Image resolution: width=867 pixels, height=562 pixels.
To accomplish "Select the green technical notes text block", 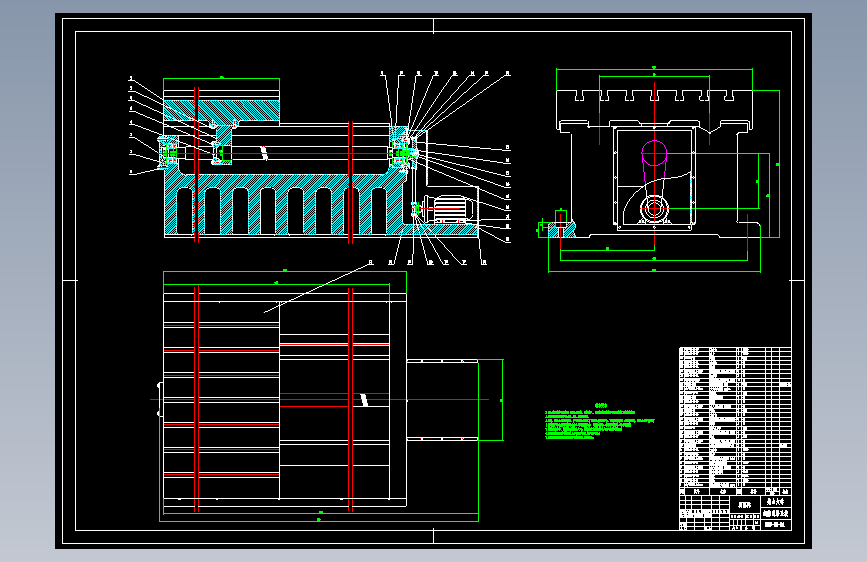I will [599, 422].
